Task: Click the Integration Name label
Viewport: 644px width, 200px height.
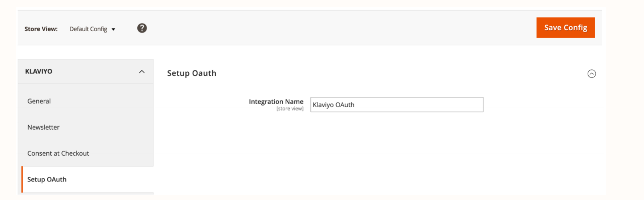Action: click(276, 102)
